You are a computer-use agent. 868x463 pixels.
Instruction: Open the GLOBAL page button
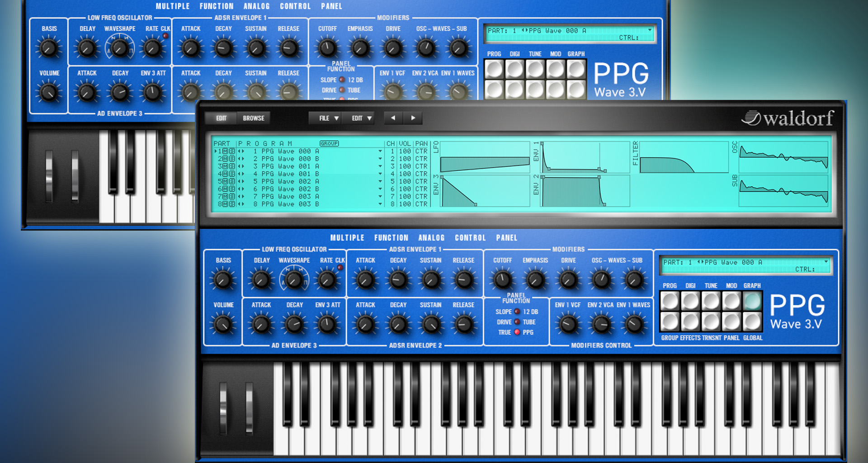coord(752,321)
